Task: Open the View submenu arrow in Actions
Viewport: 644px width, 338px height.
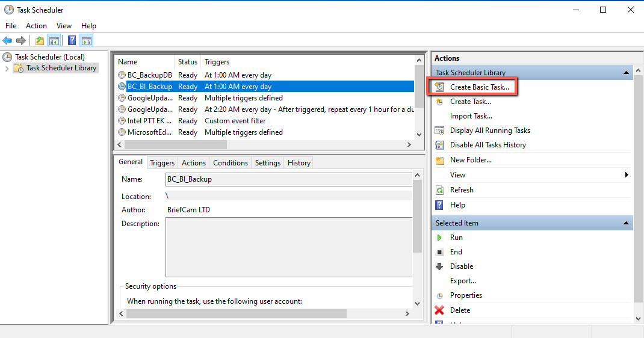Action: [627, 175]
